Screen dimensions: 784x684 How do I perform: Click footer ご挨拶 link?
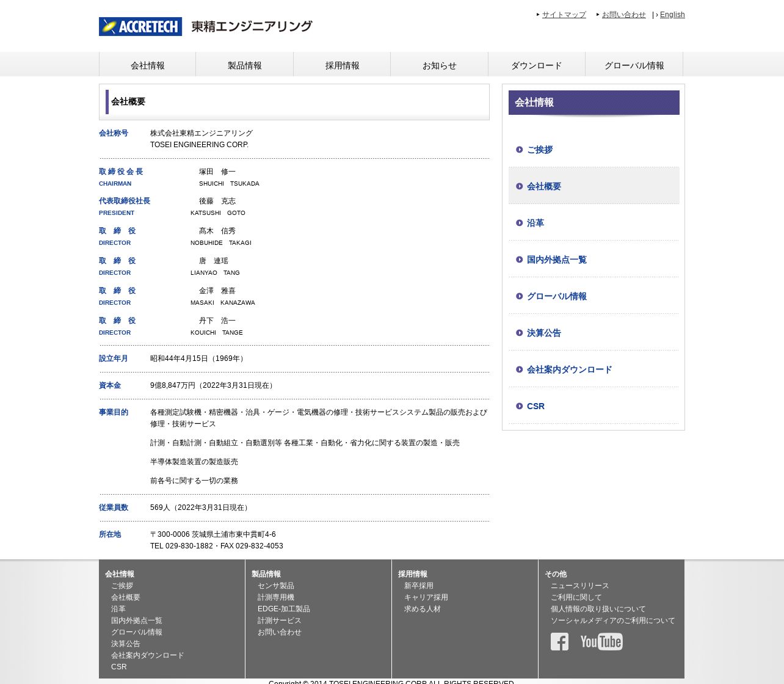122,586
